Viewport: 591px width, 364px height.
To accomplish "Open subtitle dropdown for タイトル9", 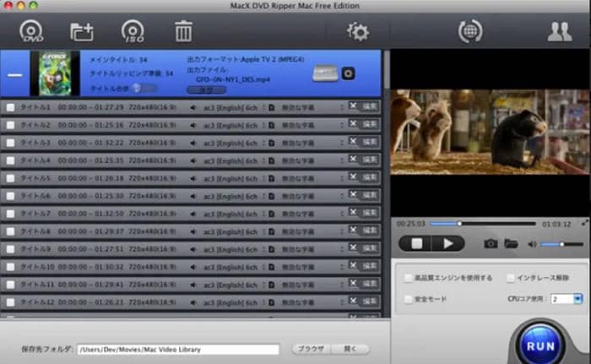I will [x=341, y=250].
